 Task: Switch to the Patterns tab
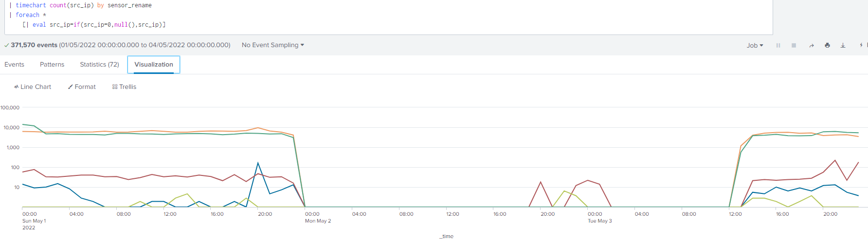(x=52, y=64)
